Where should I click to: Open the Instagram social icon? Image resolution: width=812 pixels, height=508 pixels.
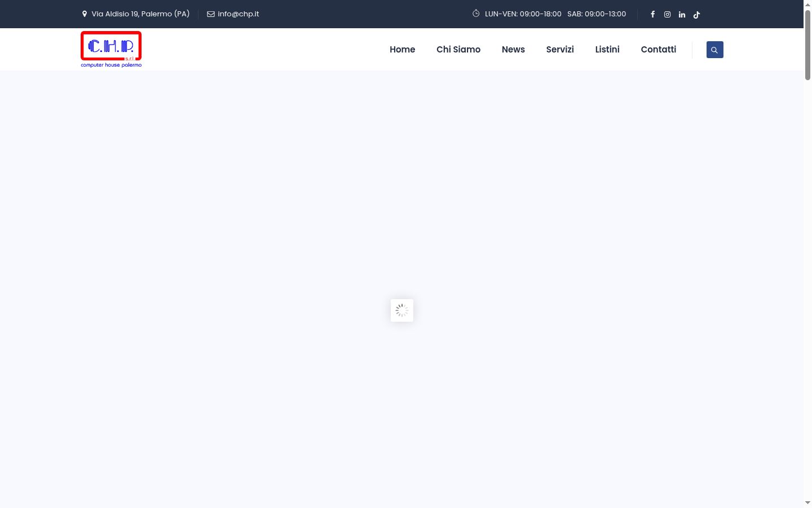point(667,14)
